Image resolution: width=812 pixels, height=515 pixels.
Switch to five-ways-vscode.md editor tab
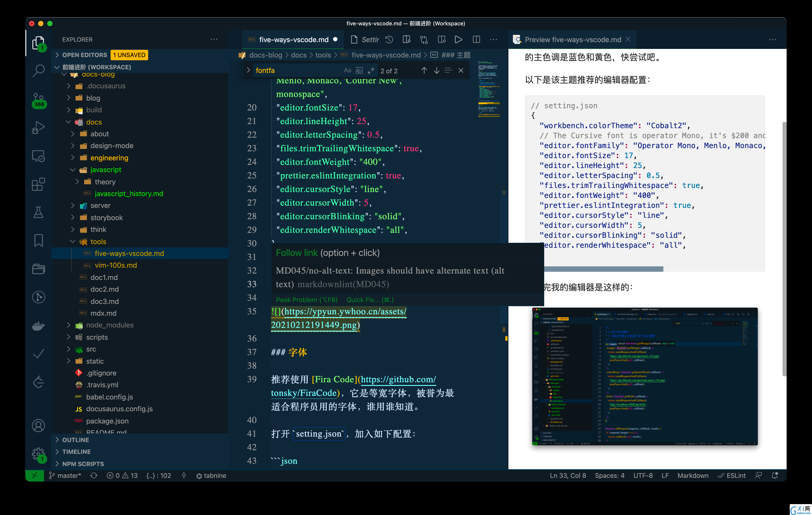tap(293, 40)
